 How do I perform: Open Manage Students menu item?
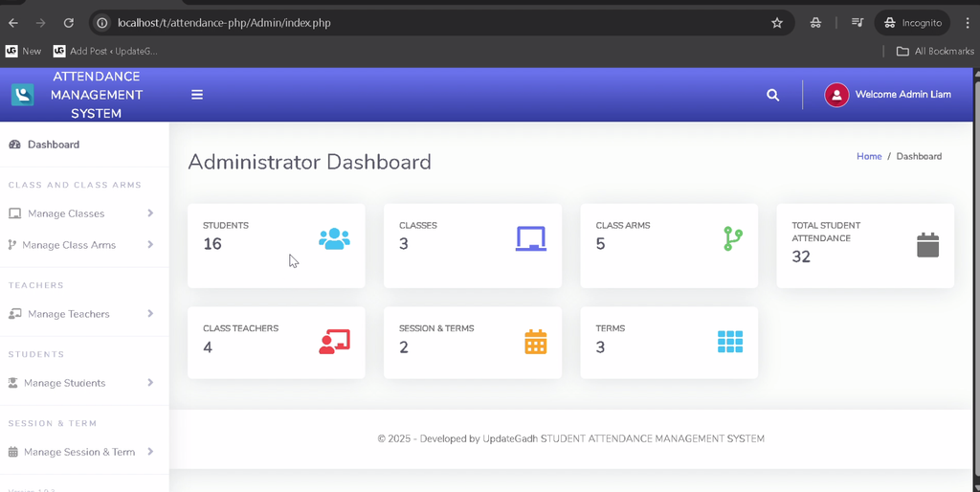tap(84, 383)
